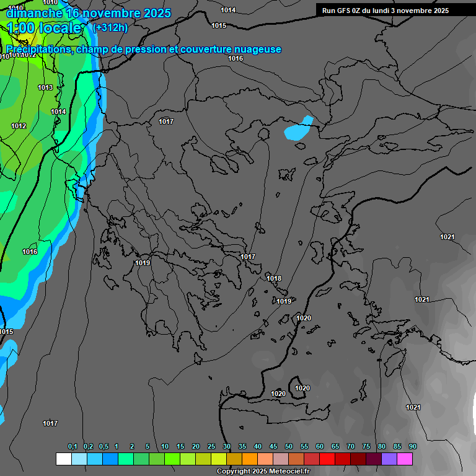The height and width of the screenshot is (476, 476).
Task: Click the 1013 isobar pressure label
Action: (x=45, y=87)
